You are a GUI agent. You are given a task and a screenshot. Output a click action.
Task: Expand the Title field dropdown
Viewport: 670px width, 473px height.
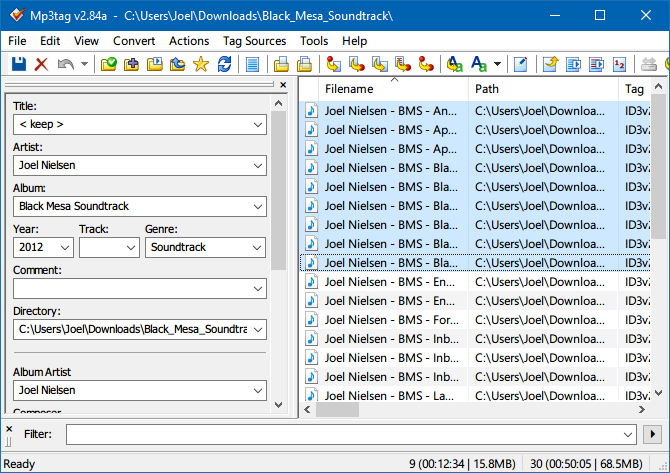(258, 125)
